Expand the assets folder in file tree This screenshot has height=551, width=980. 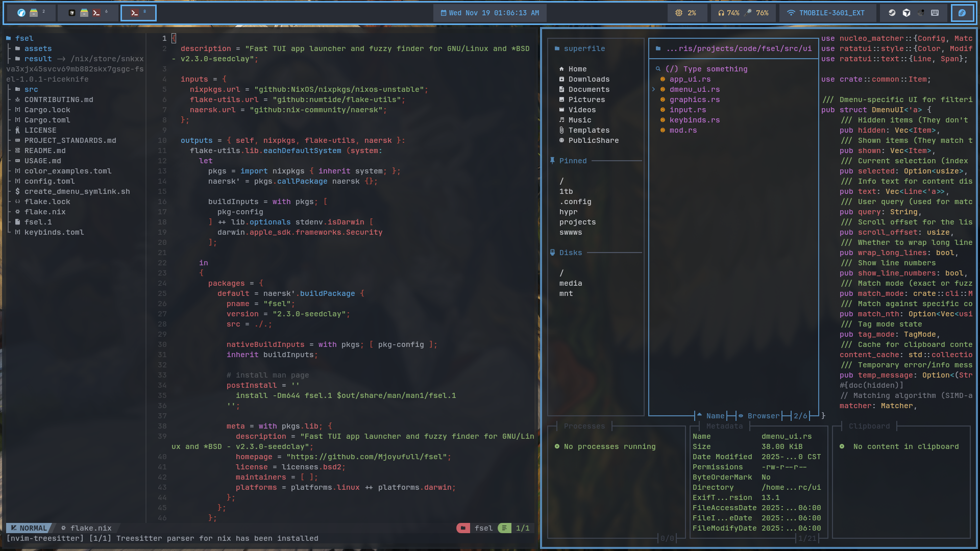tap(38, 48)
